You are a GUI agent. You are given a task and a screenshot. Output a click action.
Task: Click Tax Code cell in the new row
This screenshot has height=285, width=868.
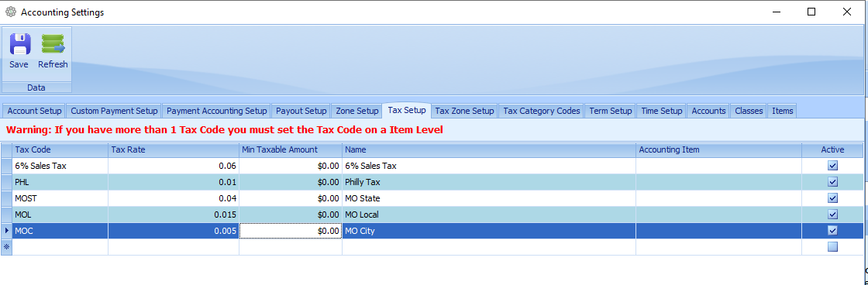tap(60, 247)
